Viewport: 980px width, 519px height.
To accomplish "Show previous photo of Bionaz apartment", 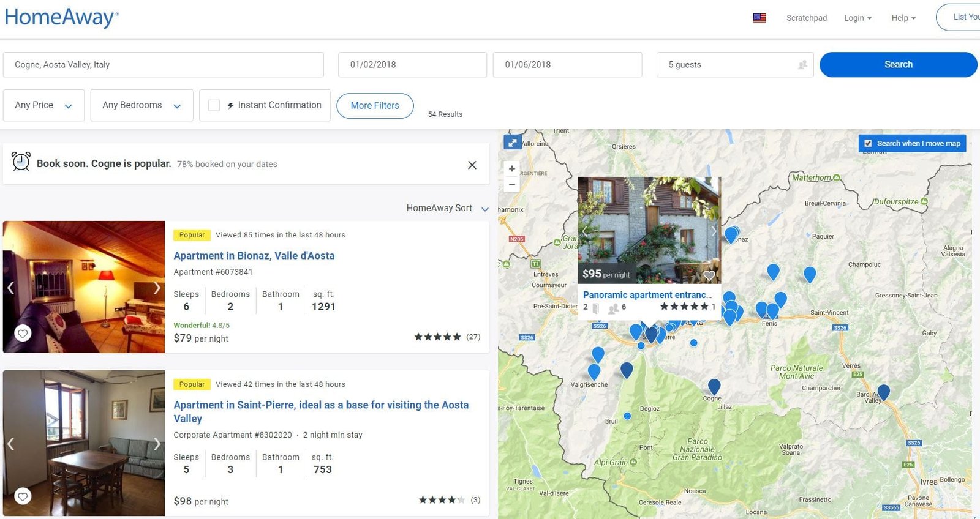I will point(10,288).
